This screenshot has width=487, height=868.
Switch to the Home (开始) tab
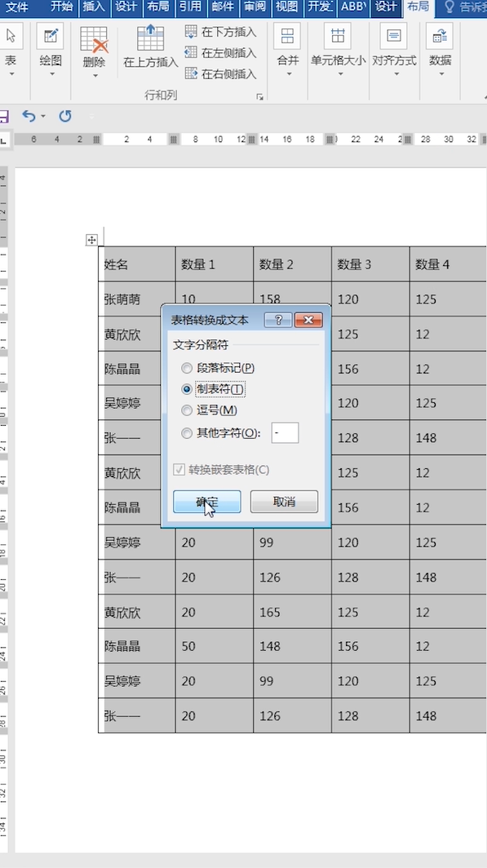pyautogui.click(x=61, y=7)
